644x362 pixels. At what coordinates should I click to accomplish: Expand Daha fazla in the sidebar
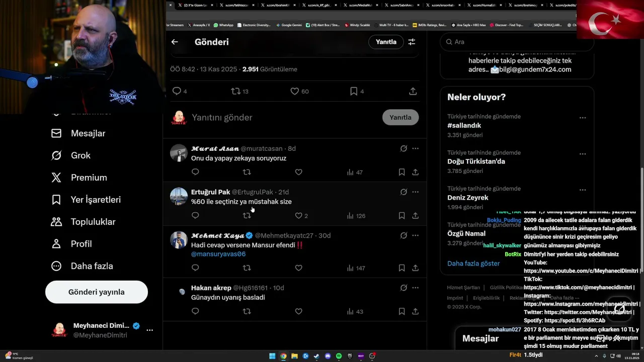tap(82, 266)
